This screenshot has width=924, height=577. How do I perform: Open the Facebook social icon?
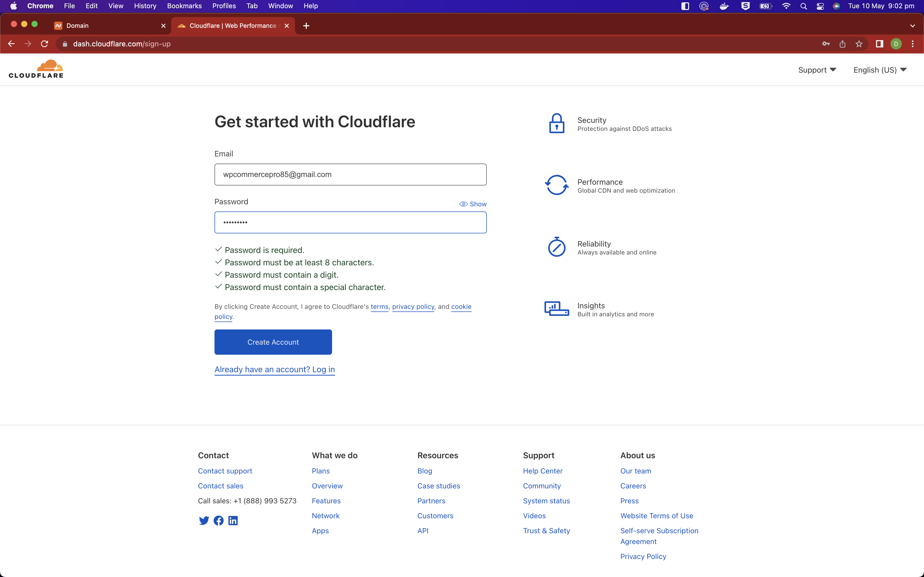pyautogui.click(x=218, y=521)
